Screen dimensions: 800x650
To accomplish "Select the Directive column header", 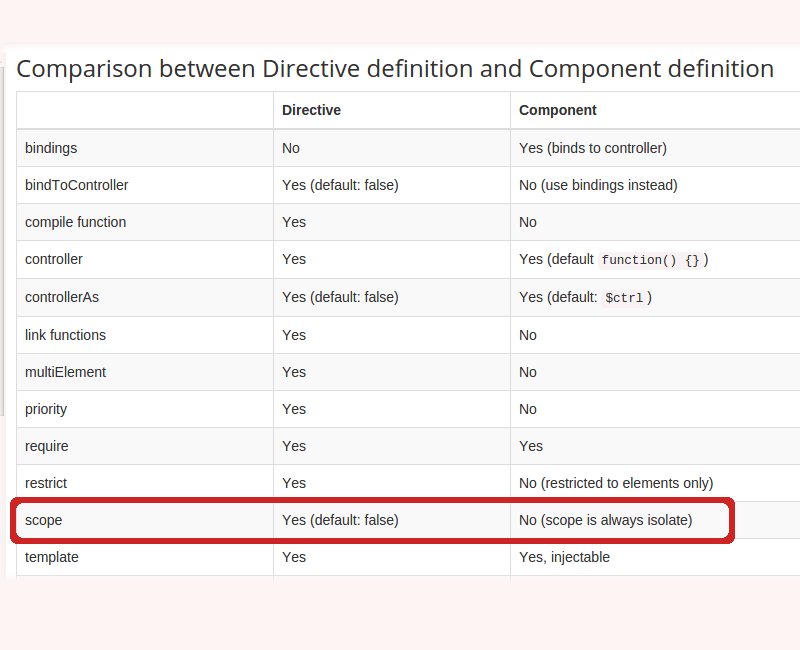I will click(311, 110).
